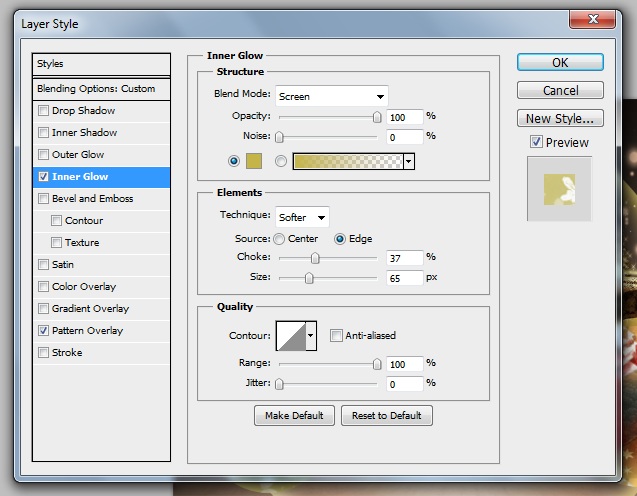Enable the Satin checkbox

(43, 264)
